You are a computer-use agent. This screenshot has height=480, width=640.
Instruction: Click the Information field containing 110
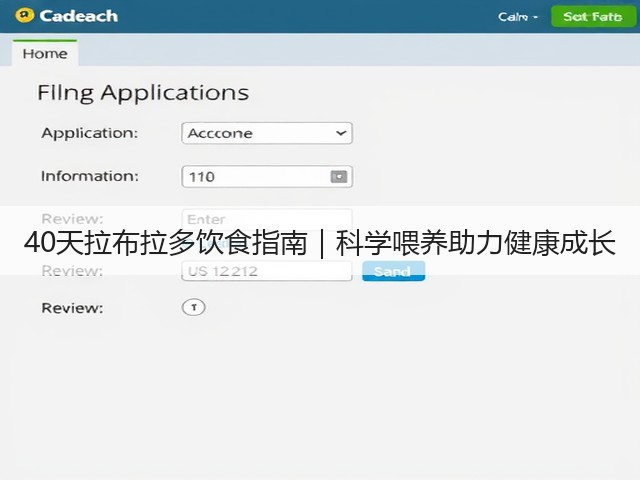267,177
